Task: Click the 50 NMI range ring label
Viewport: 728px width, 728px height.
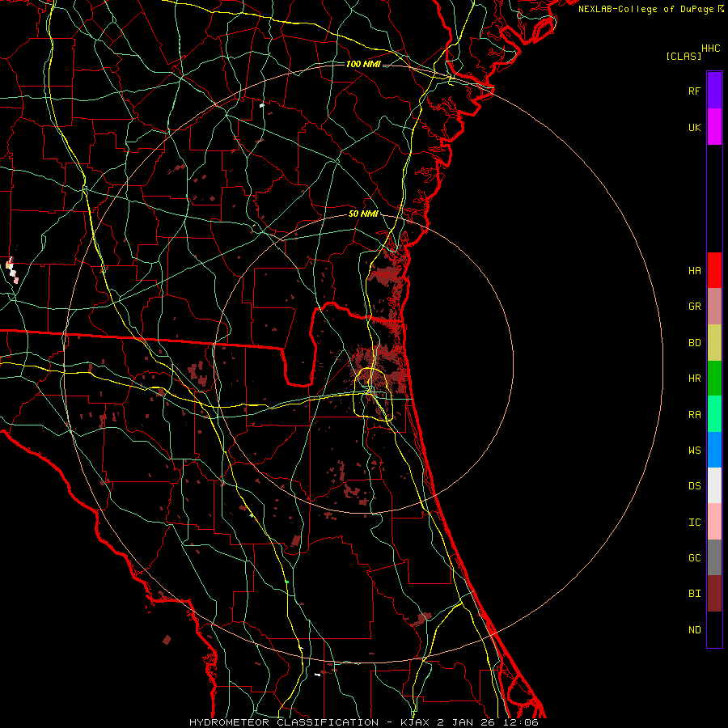Action: tap(363, 214)
